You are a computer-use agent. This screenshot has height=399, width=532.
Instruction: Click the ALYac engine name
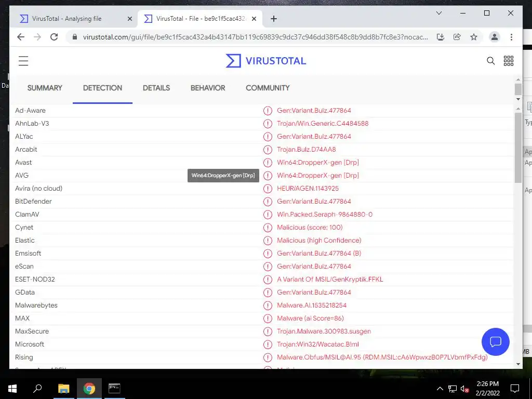(24, 137)
